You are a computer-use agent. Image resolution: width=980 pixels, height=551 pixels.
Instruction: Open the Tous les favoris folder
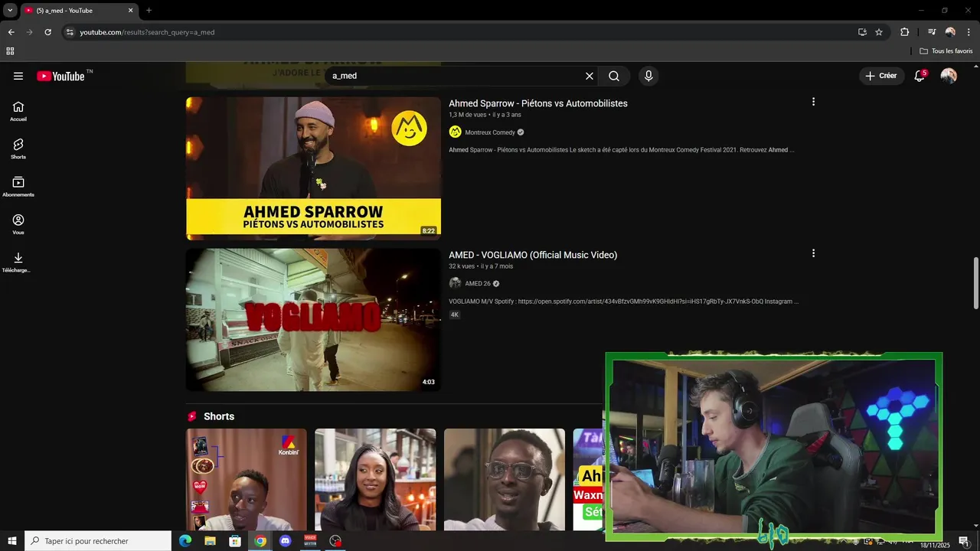(946, 51)
